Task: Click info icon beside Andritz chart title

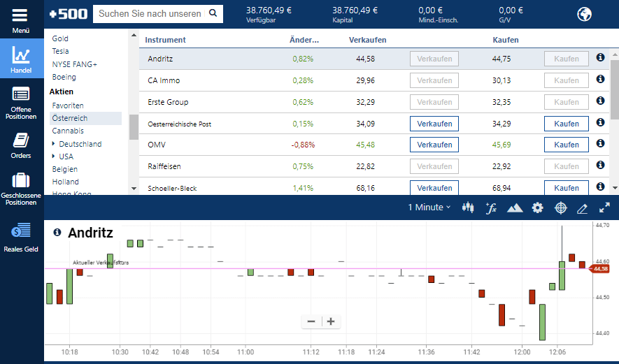Action: (57, 232)
